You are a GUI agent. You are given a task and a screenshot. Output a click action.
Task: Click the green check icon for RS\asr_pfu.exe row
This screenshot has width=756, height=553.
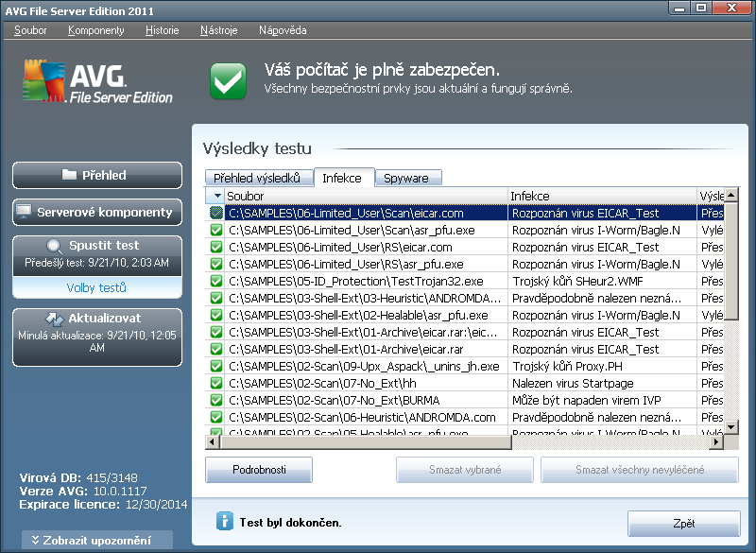click(x=216, y=264)
